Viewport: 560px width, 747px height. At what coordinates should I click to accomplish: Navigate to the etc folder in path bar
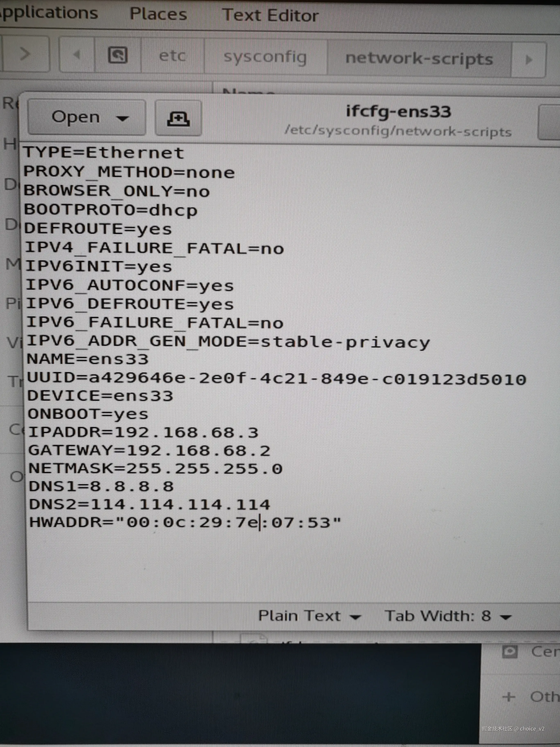pos(172,56)
